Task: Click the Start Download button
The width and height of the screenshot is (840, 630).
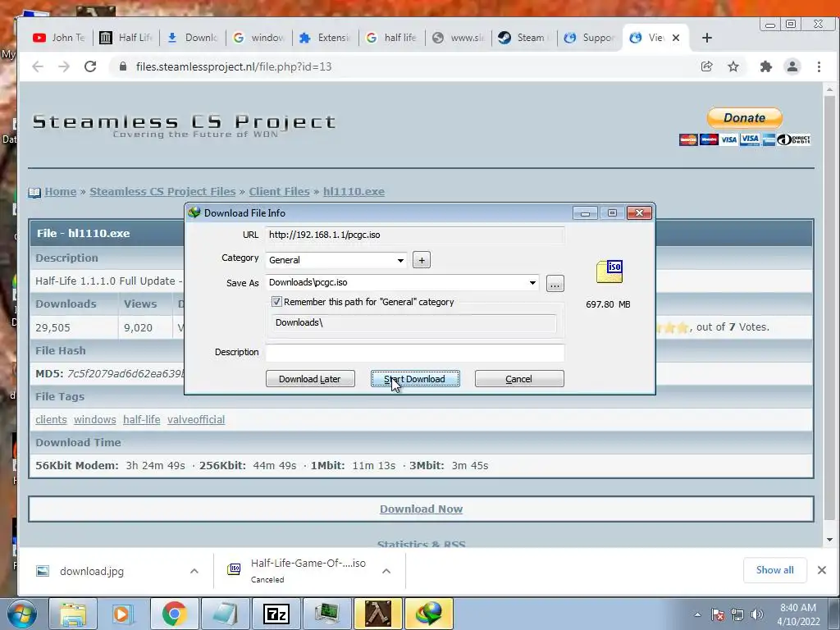Action: click(415, 379)
